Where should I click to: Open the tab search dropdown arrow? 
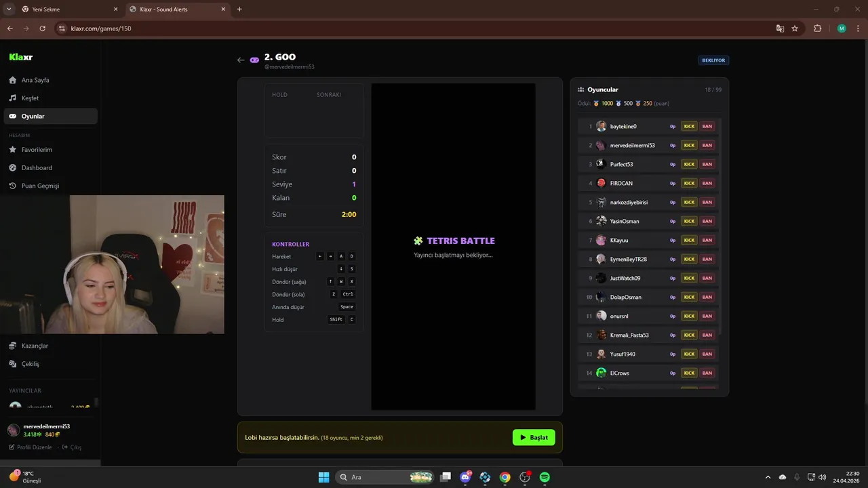click(x=9, y=9)
